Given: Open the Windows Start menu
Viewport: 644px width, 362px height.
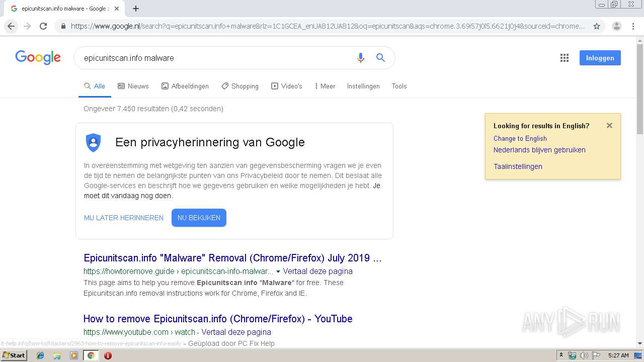Looking at the screenshot, I should click(x=14, y=355).
